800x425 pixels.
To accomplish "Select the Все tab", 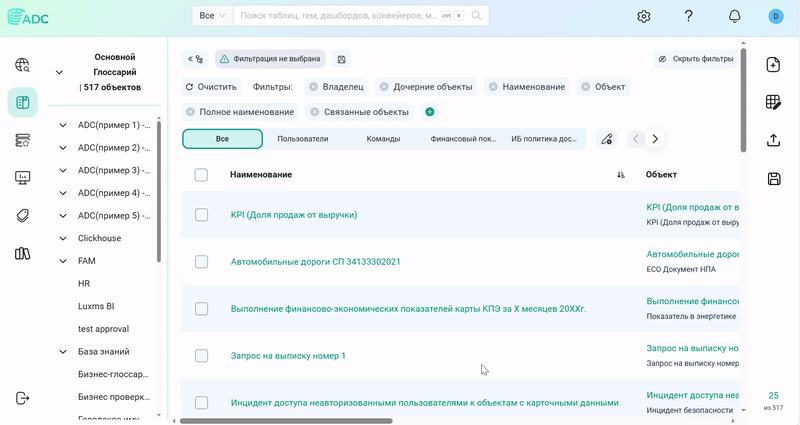I will tap(222, 139).
